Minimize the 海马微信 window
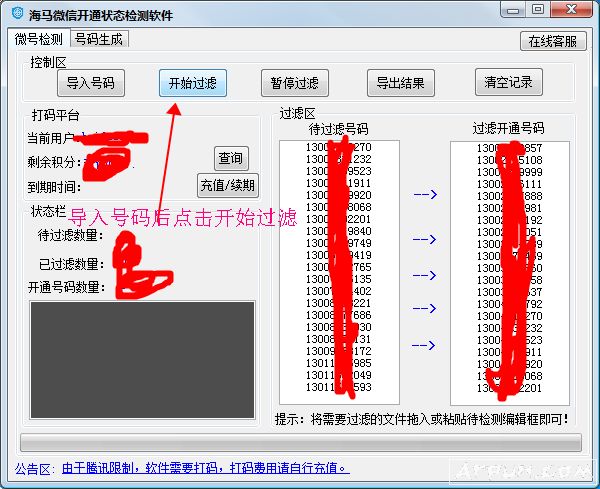600x489 pixels. 513,10
